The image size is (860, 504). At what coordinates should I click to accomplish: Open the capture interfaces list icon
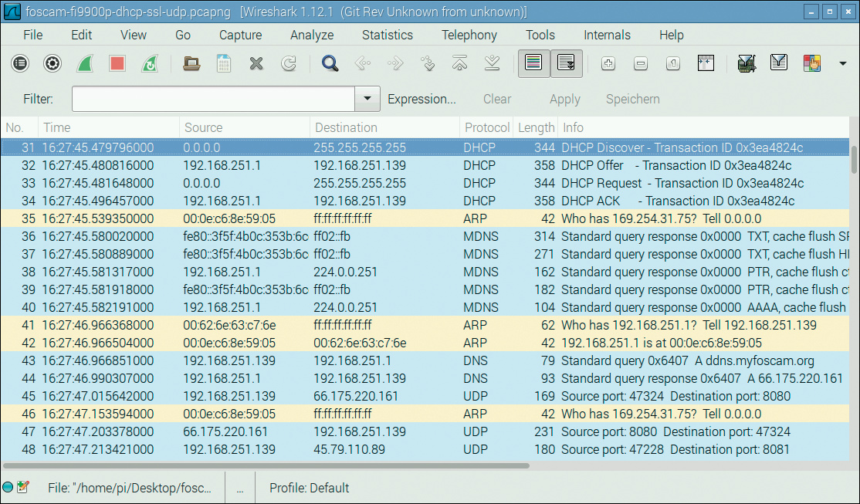[x=20, y=64]
